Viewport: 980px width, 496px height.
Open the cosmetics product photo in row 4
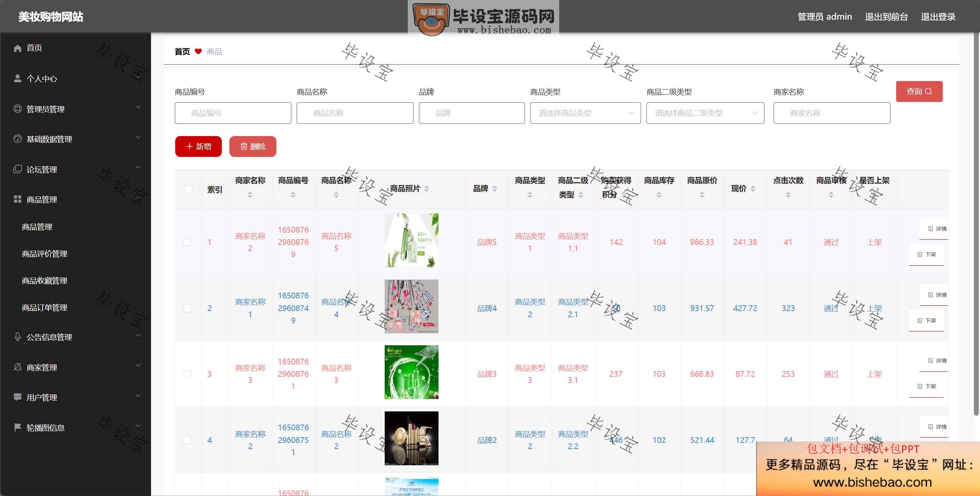click(412, 438)
